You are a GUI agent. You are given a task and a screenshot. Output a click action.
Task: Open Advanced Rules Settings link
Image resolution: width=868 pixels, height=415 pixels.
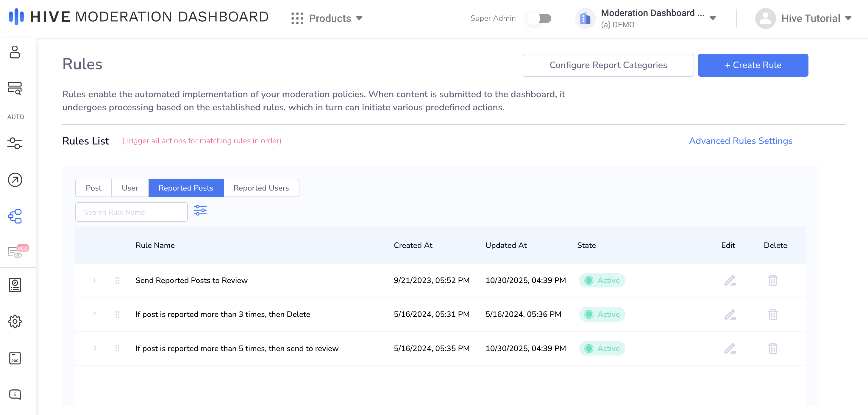coord(740,141)
